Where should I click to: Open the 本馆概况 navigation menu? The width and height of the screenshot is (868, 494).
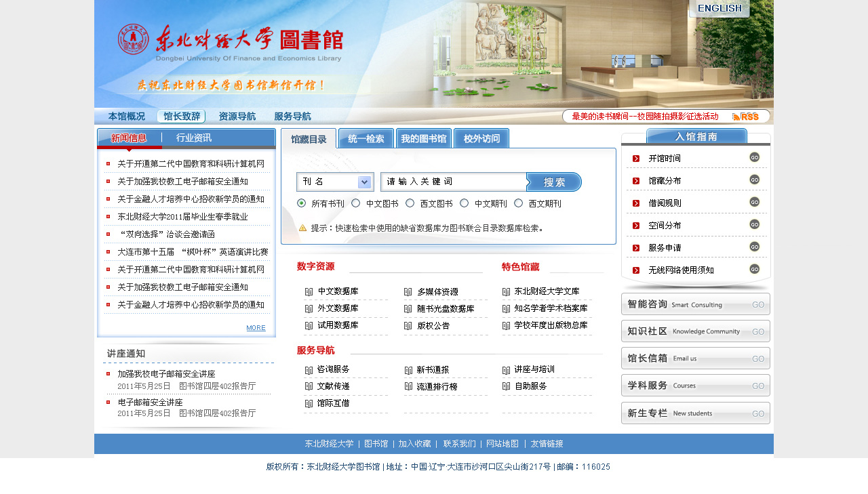127,117
